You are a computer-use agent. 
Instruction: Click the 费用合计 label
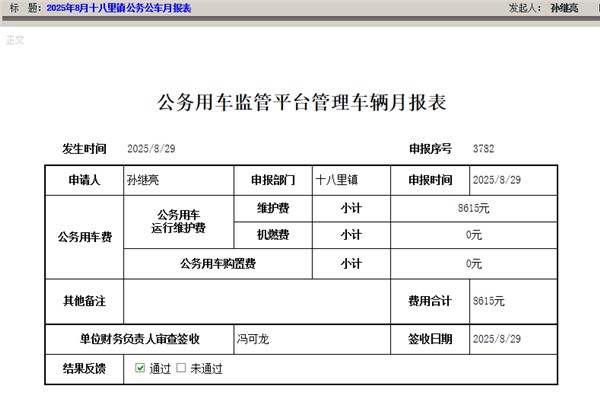point(430,301)
